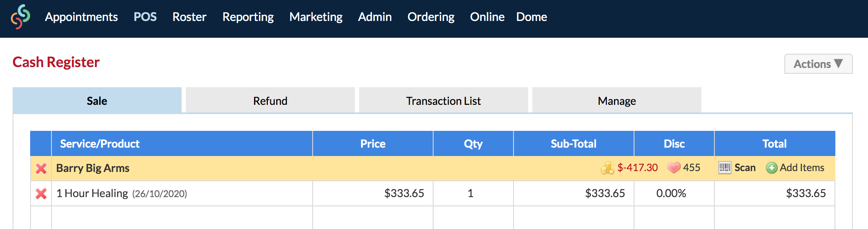Open the Transaction List tab
The width and height of the screenshot is (868, 229).
click(x=444, y=101)
